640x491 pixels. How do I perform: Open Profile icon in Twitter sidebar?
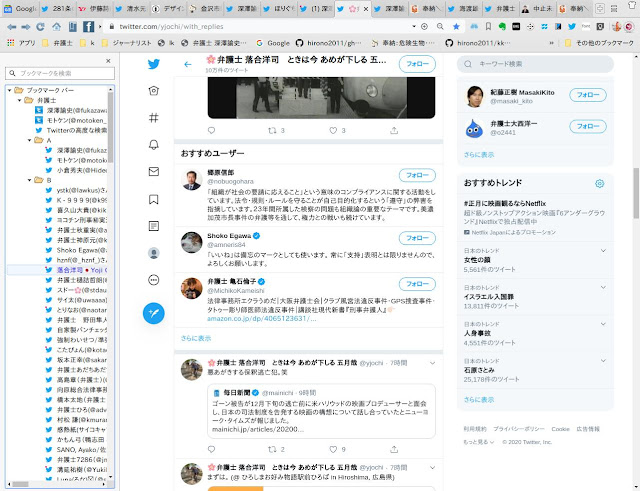[x=153, y=253]
